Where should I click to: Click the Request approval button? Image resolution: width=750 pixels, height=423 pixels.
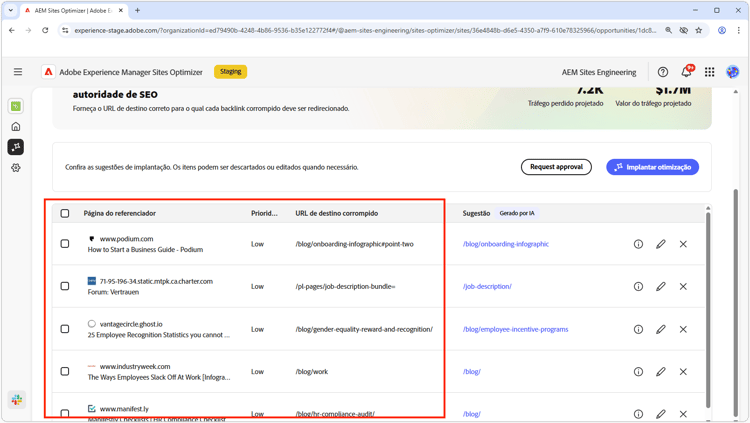click(x=556, y=167)
